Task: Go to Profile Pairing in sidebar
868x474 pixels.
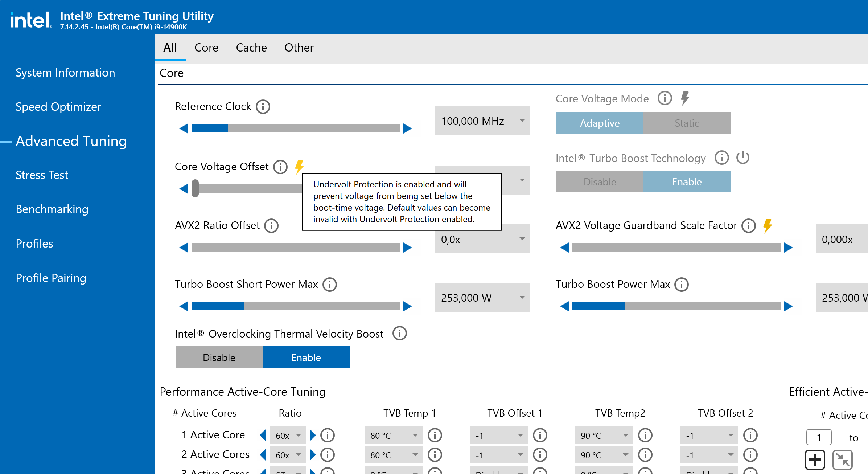Action: [51, 278]
